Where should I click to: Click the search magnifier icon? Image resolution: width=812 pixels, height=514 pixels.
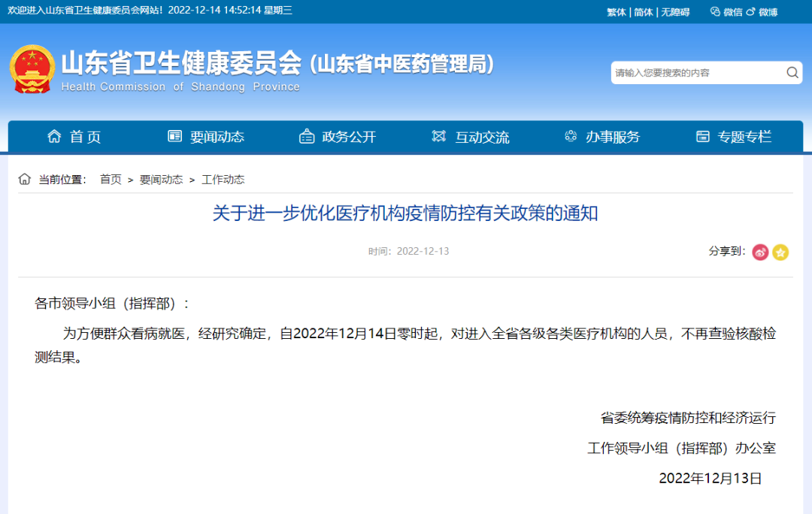coord(792,72)
